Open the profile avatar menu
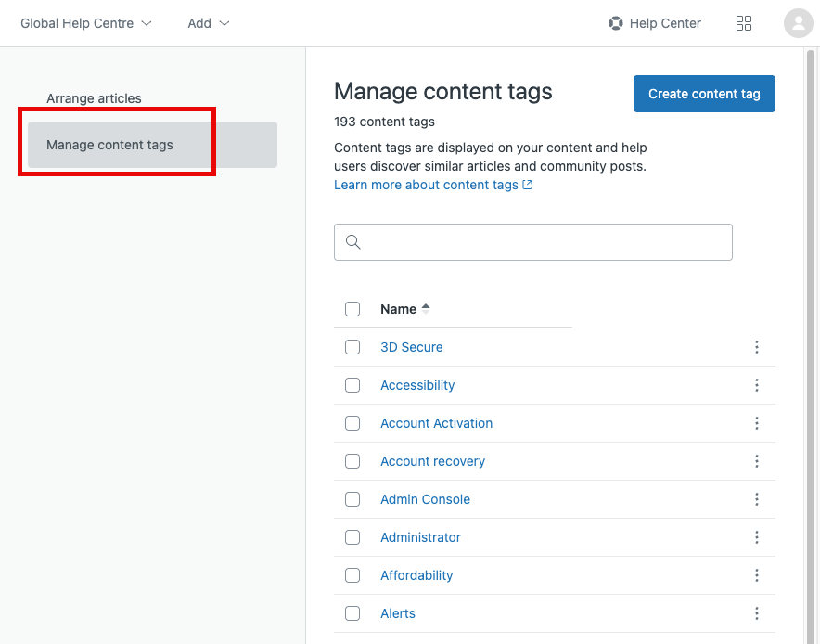The height and width of the screenshot is (644, 820). [798, 23]
